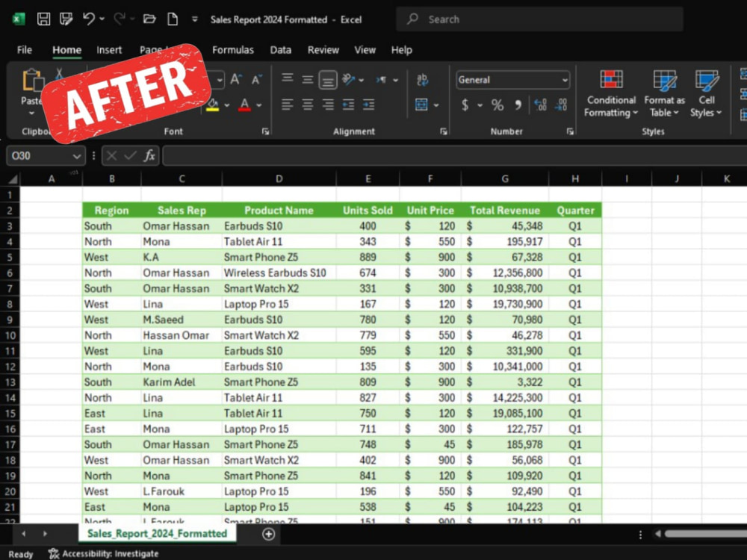The width and height of the screenshot is (747, 560).
Task: Click the Accounting dollar format icon
Action: (465, 105)
